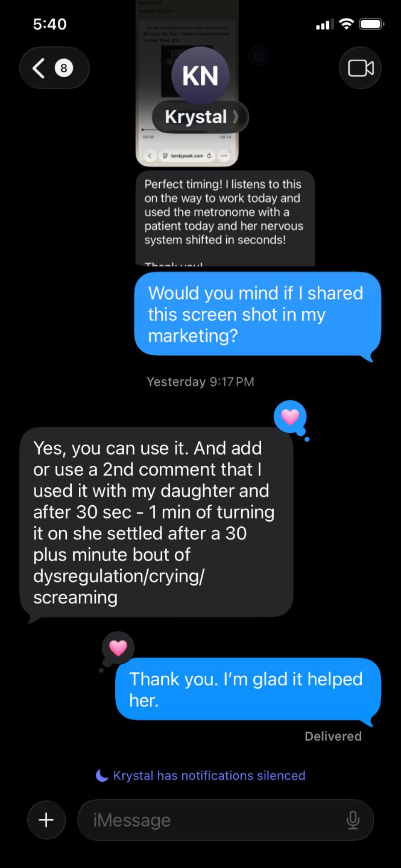
Task: Tap the moon notifications silenced icon
Action: [x=102, y=775]
